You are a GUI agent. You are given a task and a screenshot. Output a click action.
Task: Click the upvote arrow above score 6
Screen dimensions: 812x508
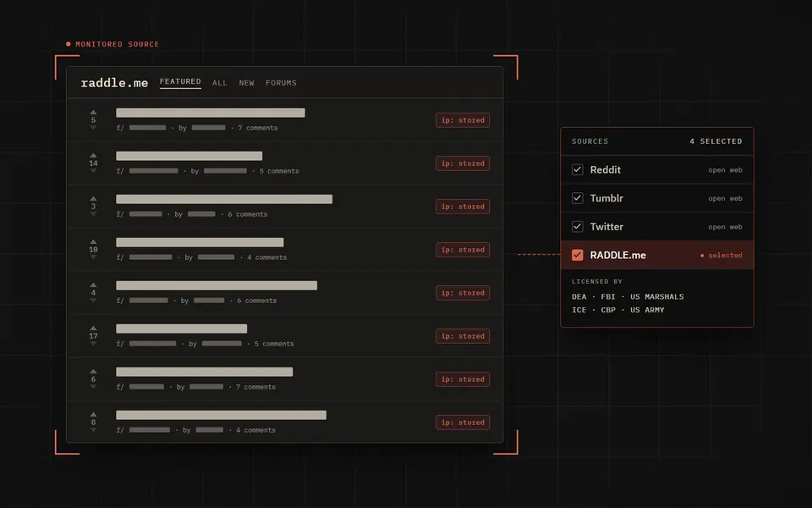coord(93,371)
